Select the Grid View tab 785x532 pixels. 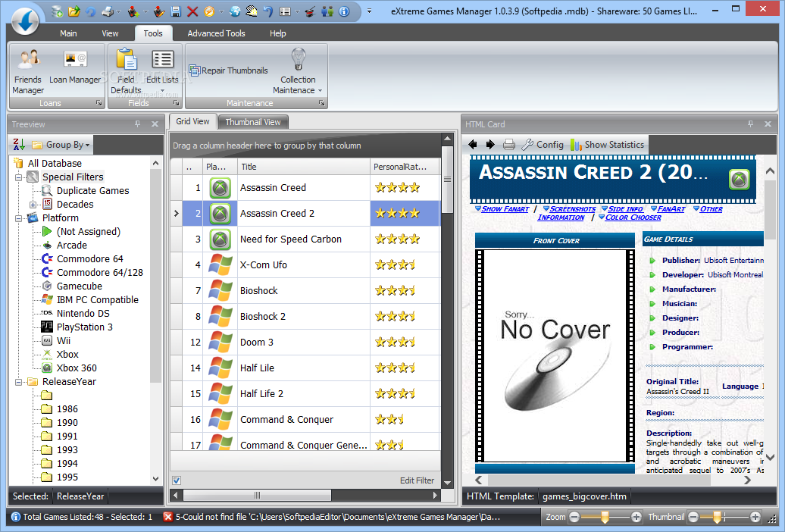[192, 121]
